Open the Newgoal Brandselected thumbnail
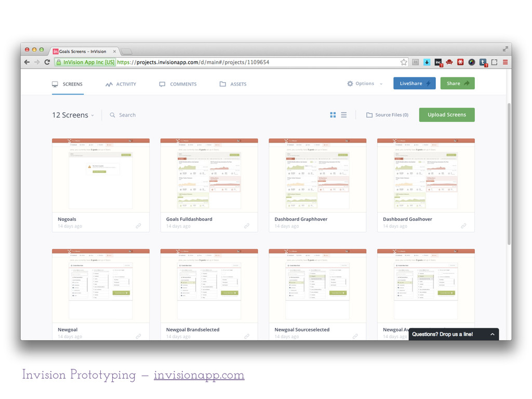Image resolution: width=532 pixels, height=399 pixels. 209,286
